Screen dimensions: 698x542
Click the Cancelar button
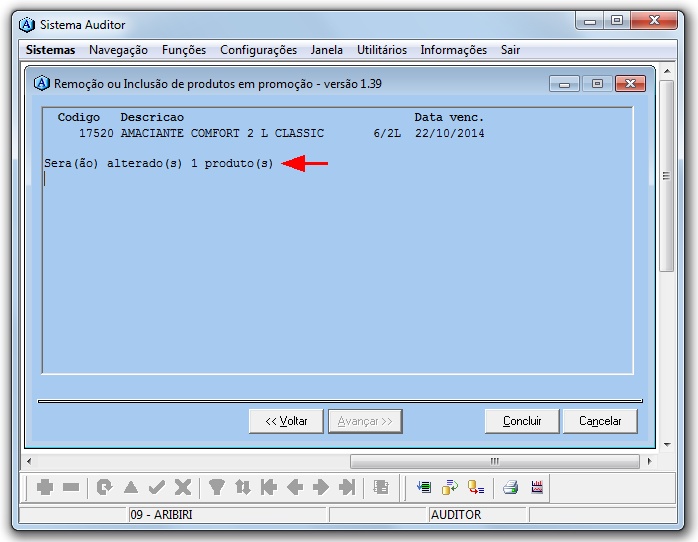pos(600,421)
